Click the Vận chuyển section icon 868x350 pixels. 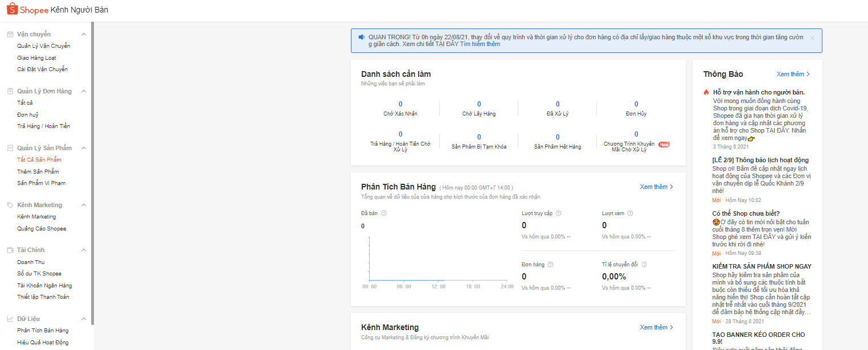pyautogui.click(x=10, y=34)
